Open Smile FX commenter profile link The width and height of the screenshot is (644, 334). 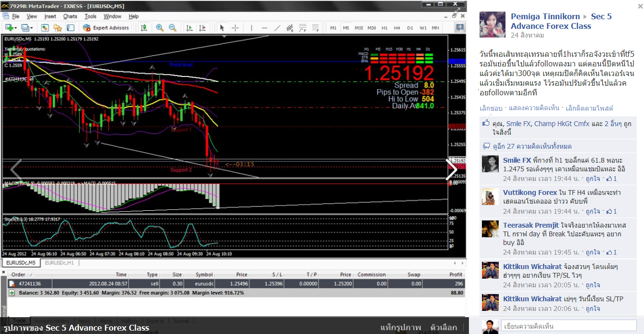pos(517,160)
